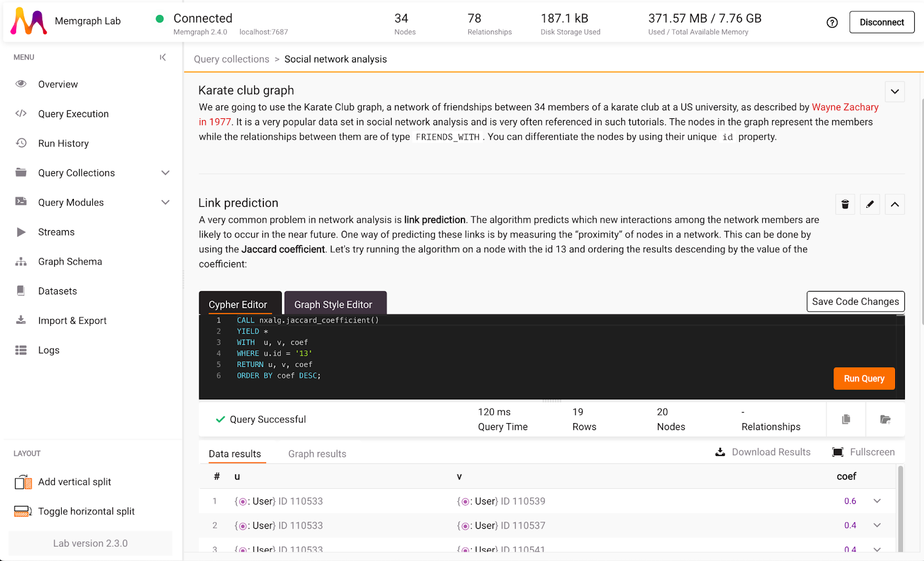Expand first result row with coef 0.6
Viewport: 924px width, 561px height.
click(877, 501)
